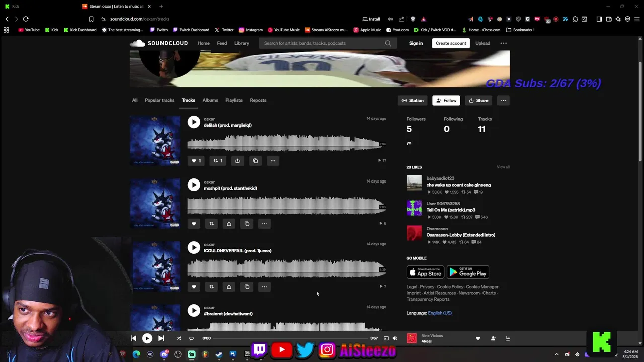
Task: Click the Create account button
Action: coord(451,43)
